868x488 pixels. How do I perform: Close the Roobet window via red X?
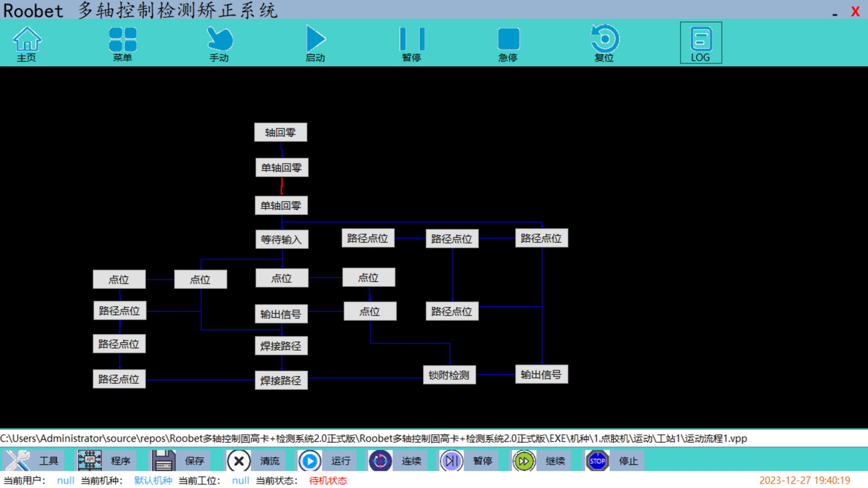[855, 11]
